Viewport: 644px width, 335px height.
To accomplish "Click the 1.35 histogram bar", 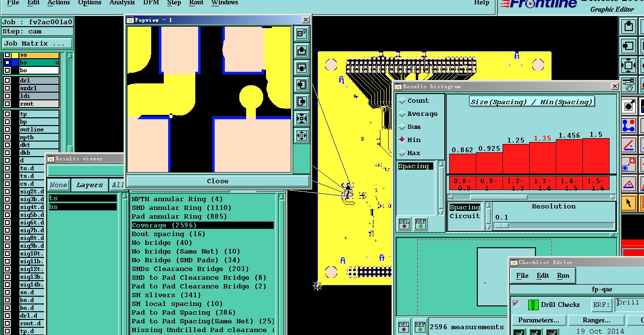I will 542,158.
